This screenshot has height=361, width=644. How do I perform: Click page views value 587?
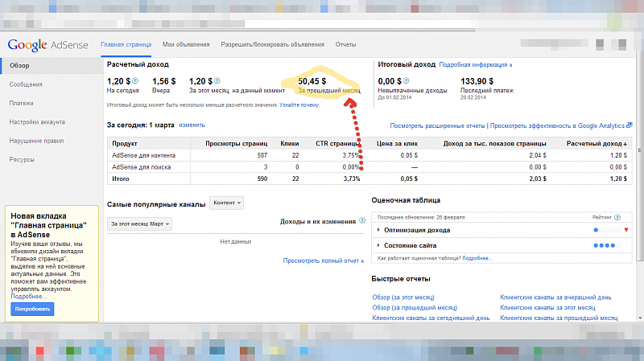tap(262, 155)
